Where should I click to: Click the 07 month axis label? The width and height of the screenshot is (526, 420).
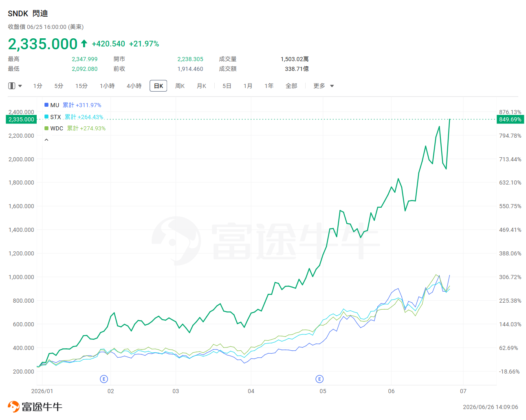[x=463, y=391]
